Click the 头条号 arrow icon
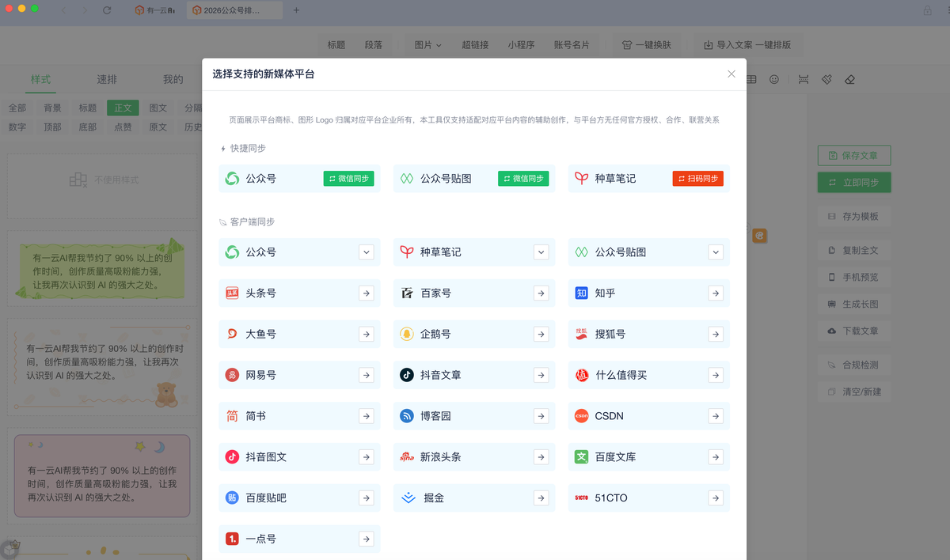The image size is (950, 560). click(367, 293)
